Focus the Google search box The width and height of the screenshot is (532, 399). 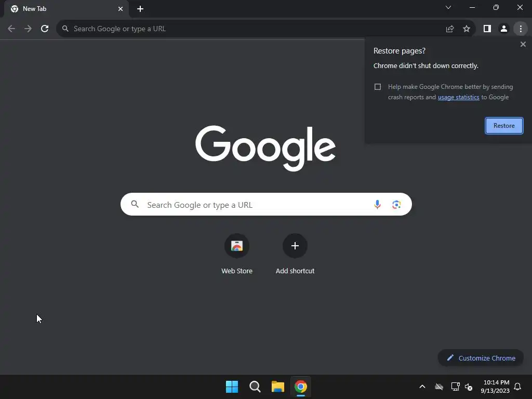266,204
